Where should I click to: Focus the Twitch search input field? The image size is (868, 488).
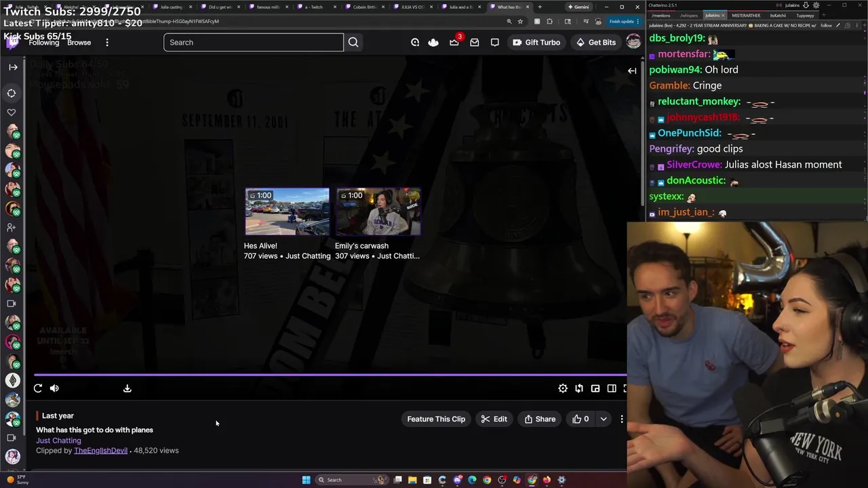(x=254, y=42)
